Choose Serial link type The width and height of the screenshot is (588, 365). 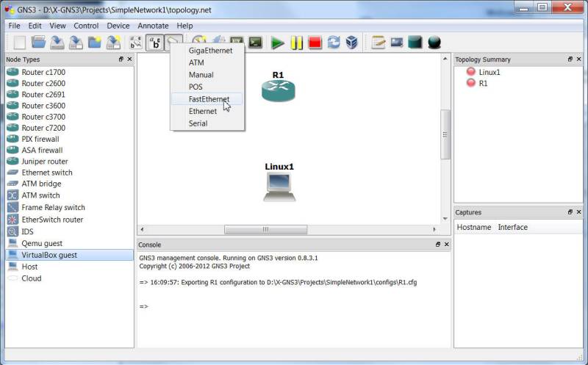coord(207,123)
